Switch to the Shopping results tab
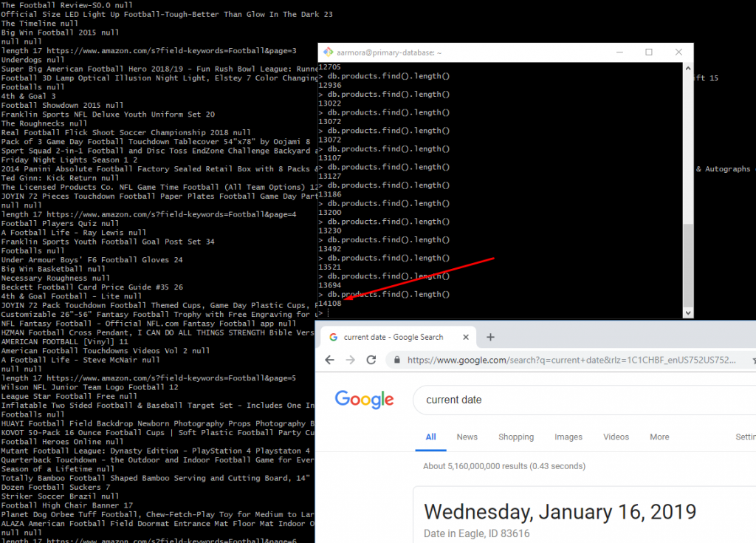The height and width of the screenshot is (543, 756). pos(516,437)
